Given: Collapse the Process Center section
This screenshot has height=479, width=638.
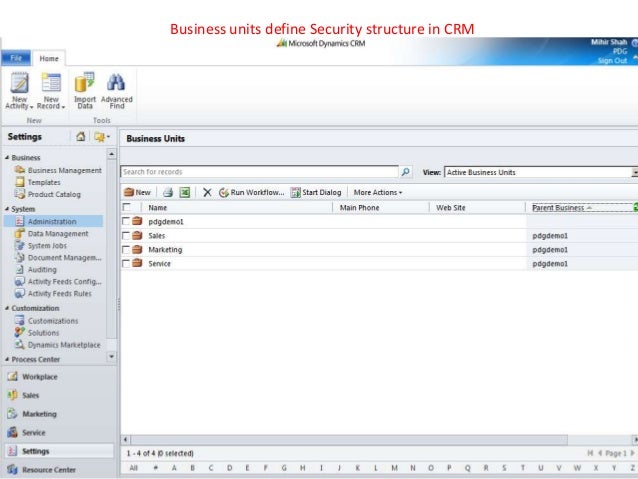Looking at the screenshot, I should click(x=7, y=359).
